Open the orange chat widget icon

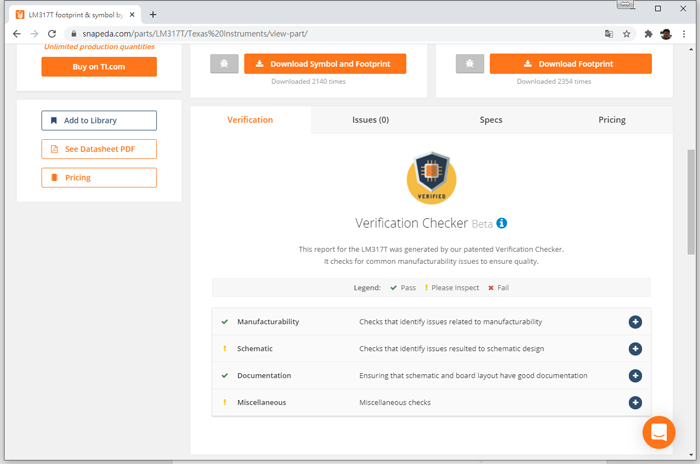(x=659, y=433)
